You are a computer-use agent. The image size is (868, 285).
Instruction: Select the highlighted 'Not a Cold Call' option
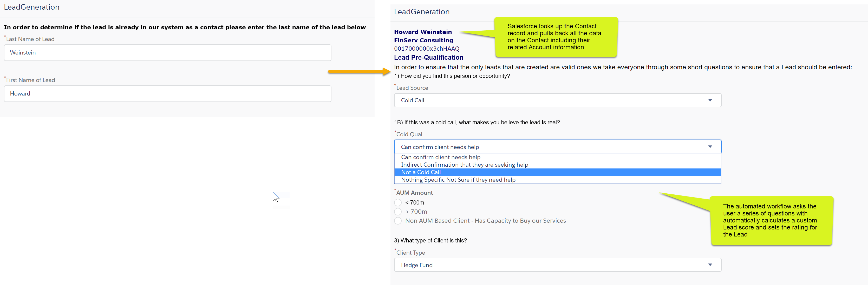coord(421,172)
